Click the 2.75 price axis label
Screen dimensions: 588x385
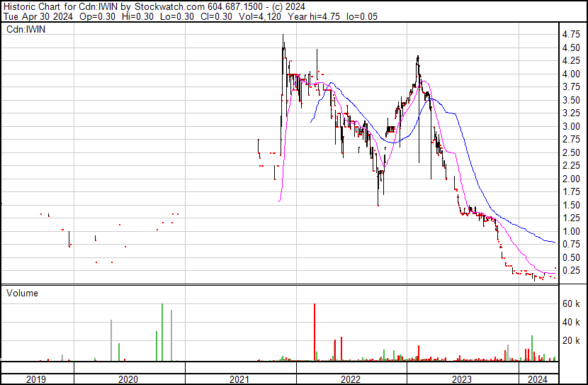click(x=571, y=140)
